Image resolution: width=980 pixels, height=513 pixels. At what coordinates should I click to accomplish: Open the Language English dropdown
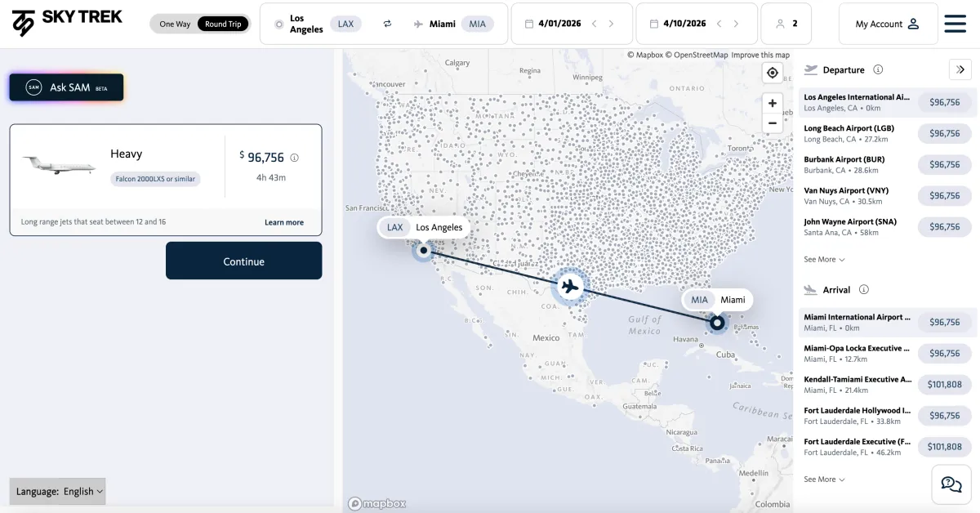(59, 491)
